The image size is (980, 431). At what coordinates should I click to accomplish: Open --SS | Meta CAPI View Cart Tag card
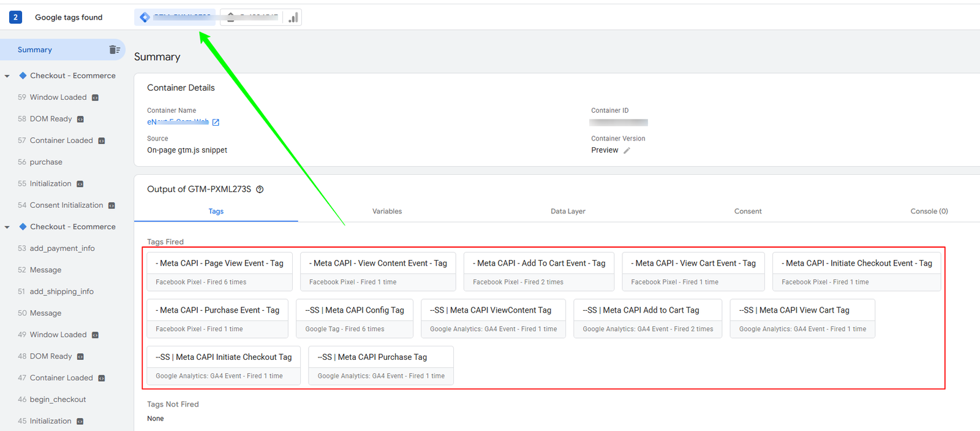coord(802,319)
